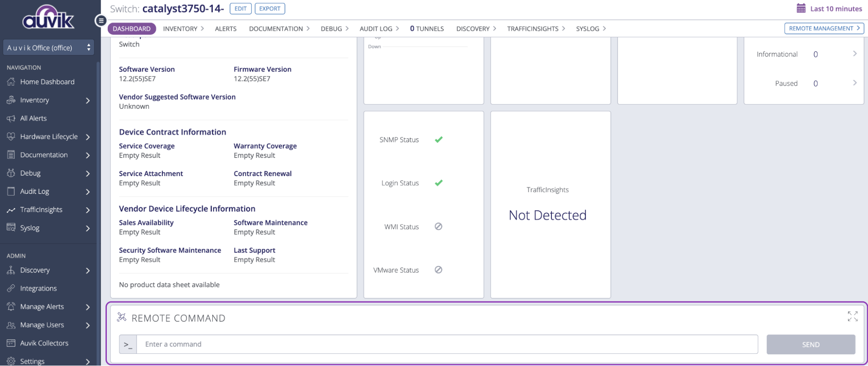The height and width of the screenshot is (366, 868).
Task: Click the Device Contract Information heading
Action: pyautogui.click(x=172, y=132)
